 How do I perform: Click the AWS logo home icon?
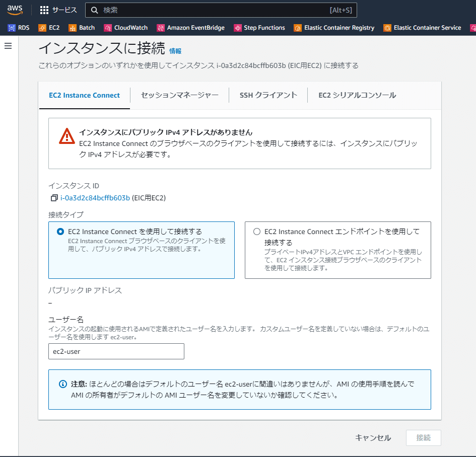15,10
